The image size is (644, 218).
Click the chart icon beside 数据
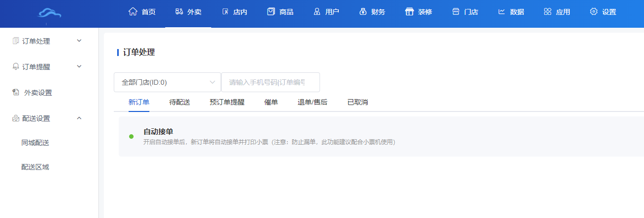[x=502, y=12]
